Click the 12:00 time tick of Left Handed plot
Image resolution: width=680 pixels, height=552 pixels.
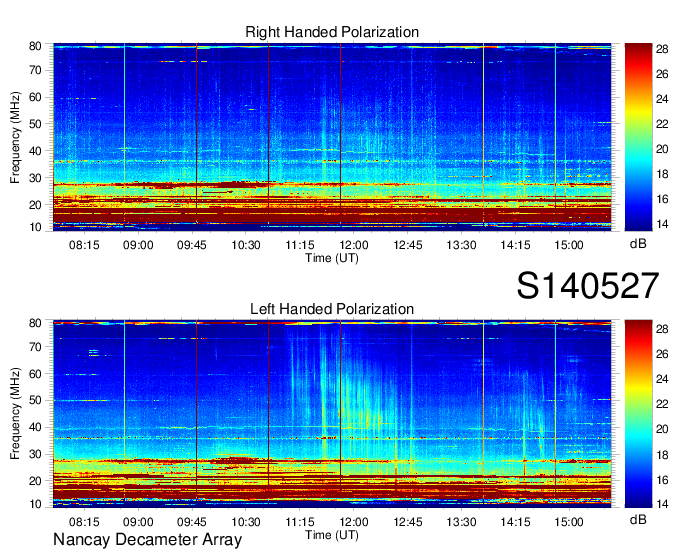[354, 522]
